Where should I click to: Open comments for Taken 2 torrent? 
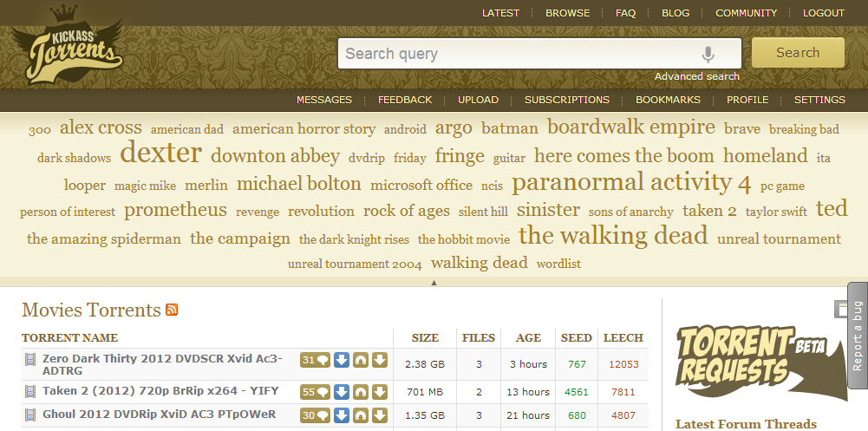pos(315,392)
